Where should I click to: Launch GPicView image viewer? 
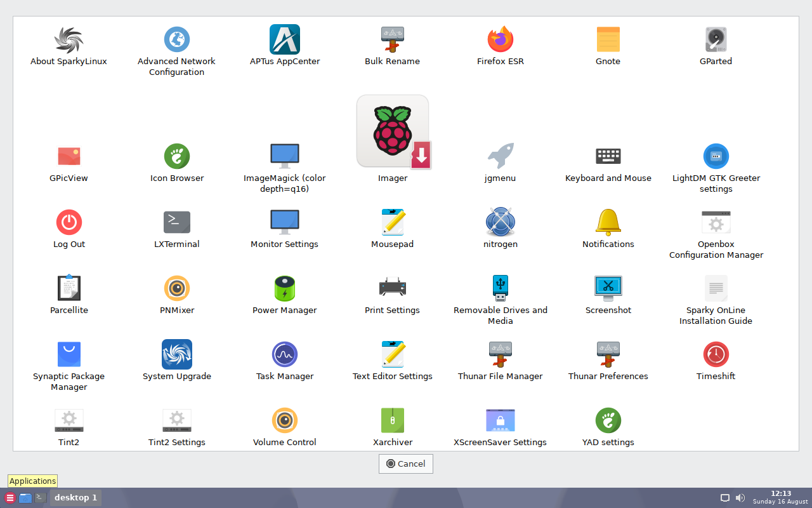click(x=69, y=156)
